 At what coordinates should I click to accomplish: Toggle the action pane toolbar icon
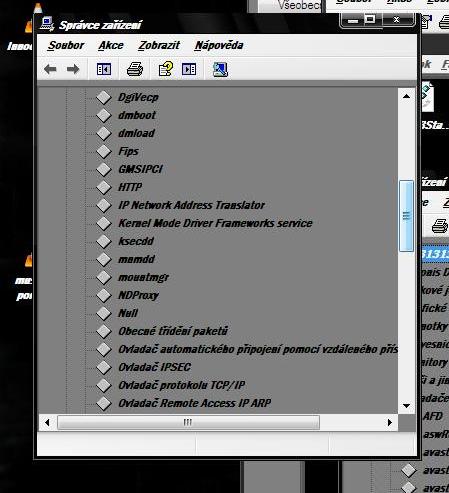(x=189, y=69)
